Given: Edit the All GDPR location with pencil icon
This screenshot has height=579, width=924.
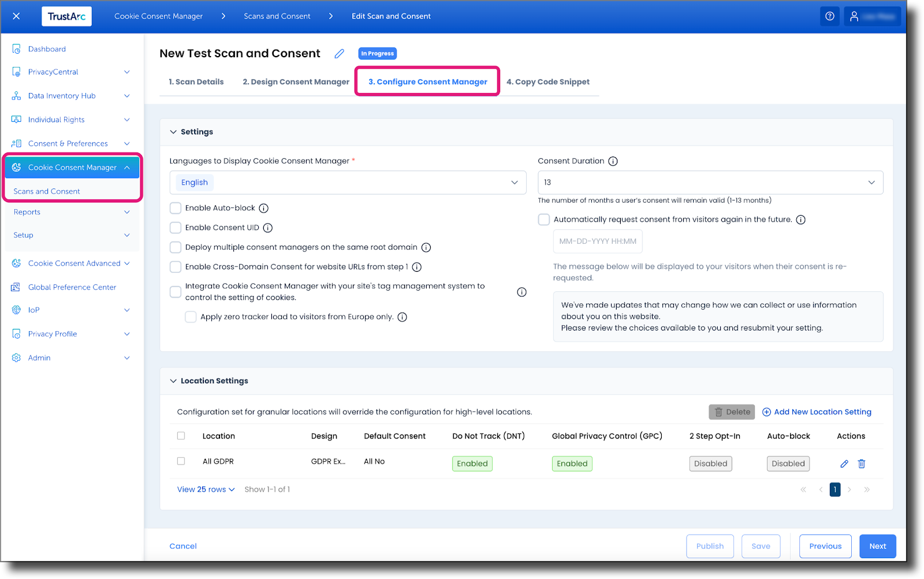Looking at the screenshot, I should click(x=844, y=463).
